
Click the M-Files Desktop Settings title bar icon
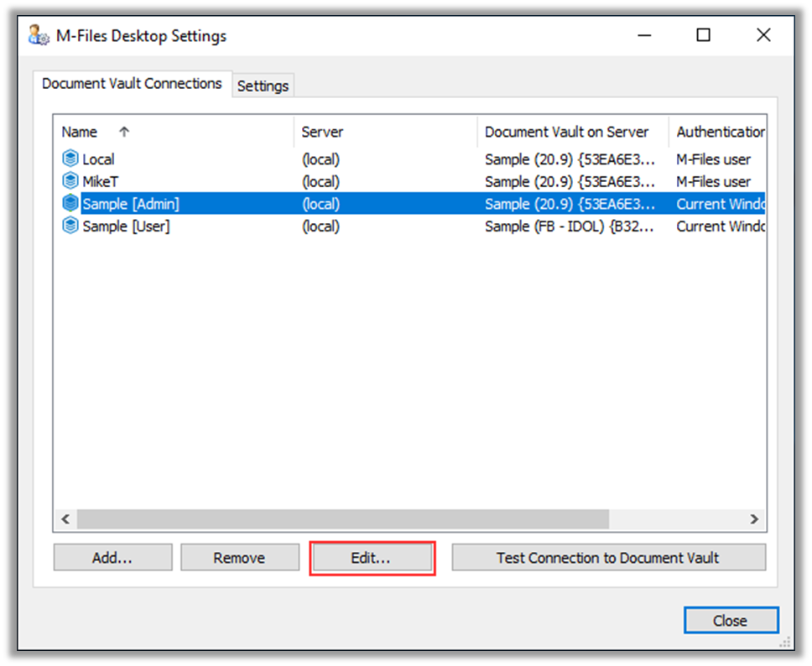point(39,36)
